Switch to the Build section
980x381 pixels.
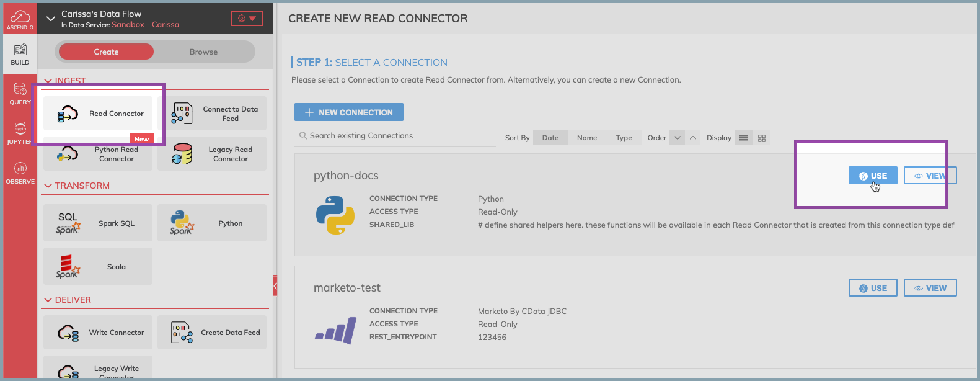click(x=20, y=54)
